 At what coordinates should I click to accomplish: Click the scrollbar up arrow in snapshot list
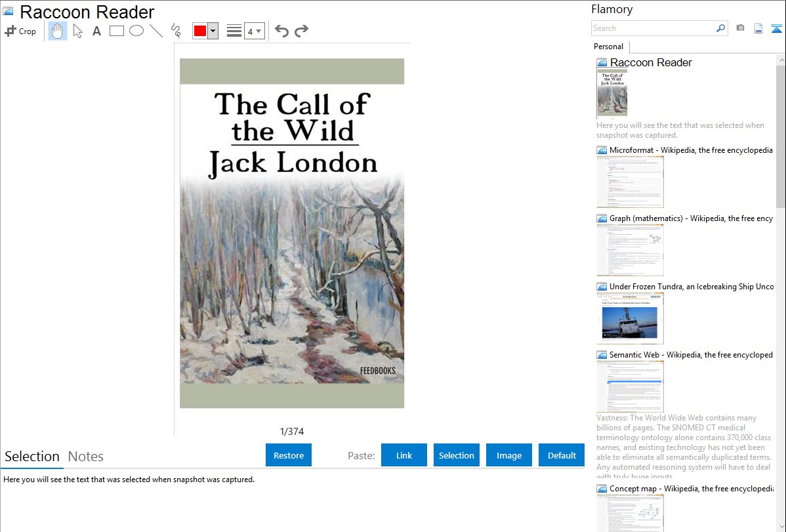click(x=781, y=60)
